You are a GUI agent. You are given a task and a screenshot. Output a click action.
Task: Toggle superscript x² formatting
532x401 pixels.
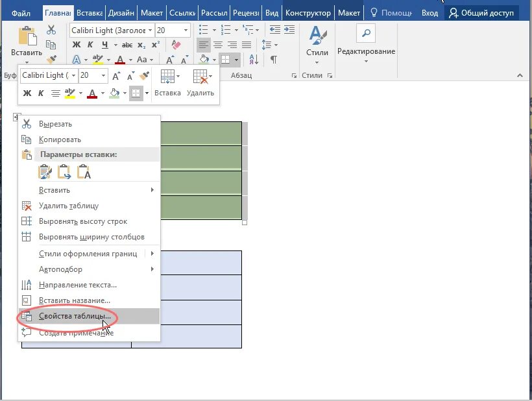coord(156,44)
